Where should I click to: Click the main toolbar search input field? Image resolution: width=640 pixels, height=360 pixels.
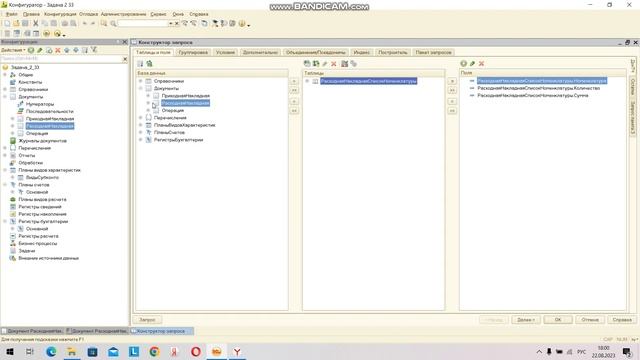pos(143,24)
